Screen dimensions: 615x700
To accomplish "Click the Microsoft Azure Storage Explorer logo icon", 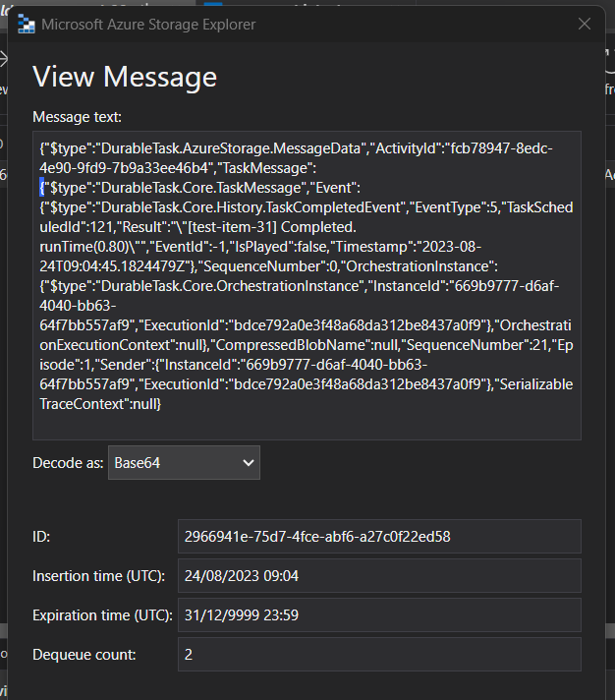I will pos(27,25).
